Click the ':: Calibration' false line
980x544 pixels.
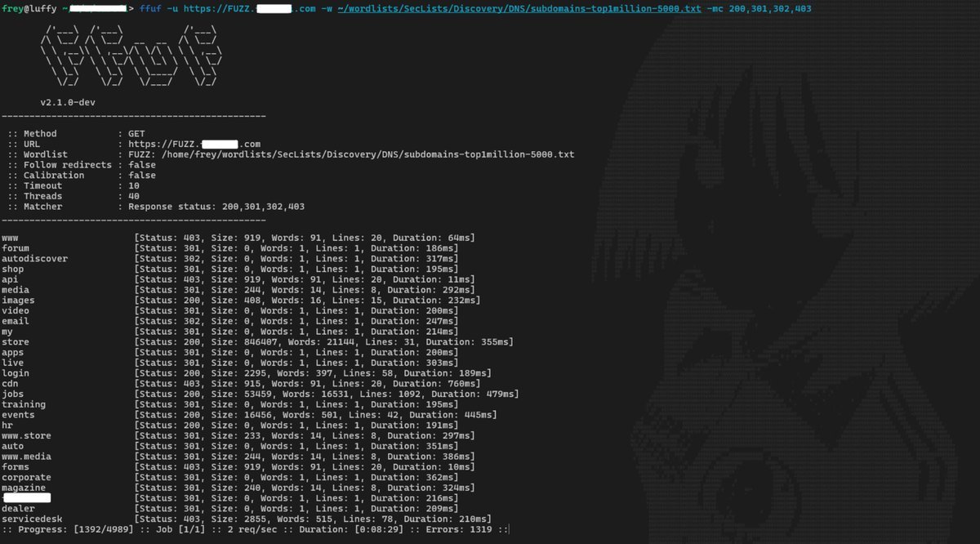(x=82, y=175)
